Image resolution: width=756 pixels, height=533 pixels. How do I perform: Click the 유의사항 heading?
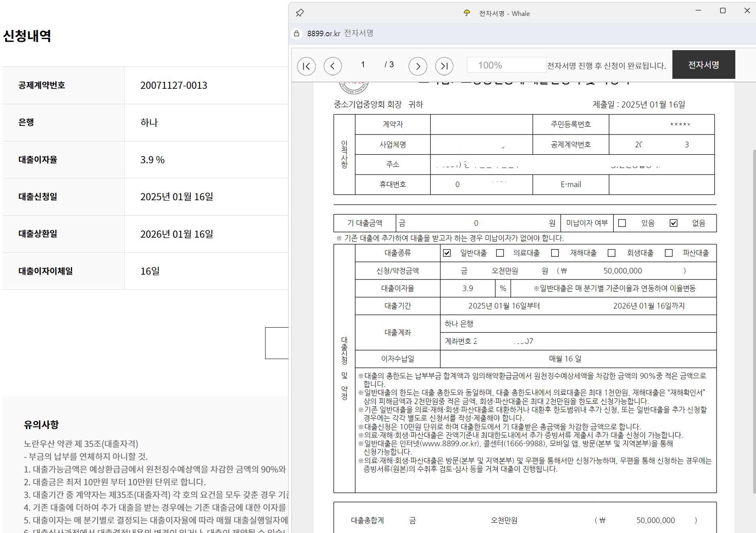tap(41, 425)
